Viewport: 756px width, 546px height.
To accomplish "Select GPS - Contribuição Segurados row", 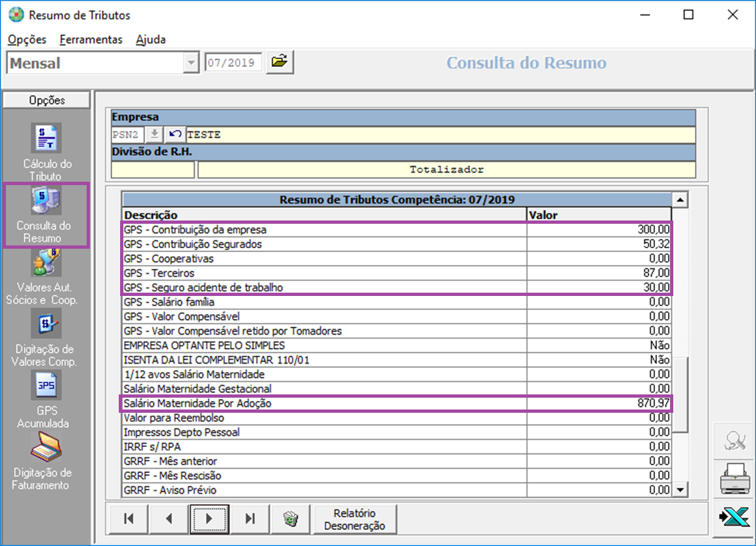I will coord(397,244).
